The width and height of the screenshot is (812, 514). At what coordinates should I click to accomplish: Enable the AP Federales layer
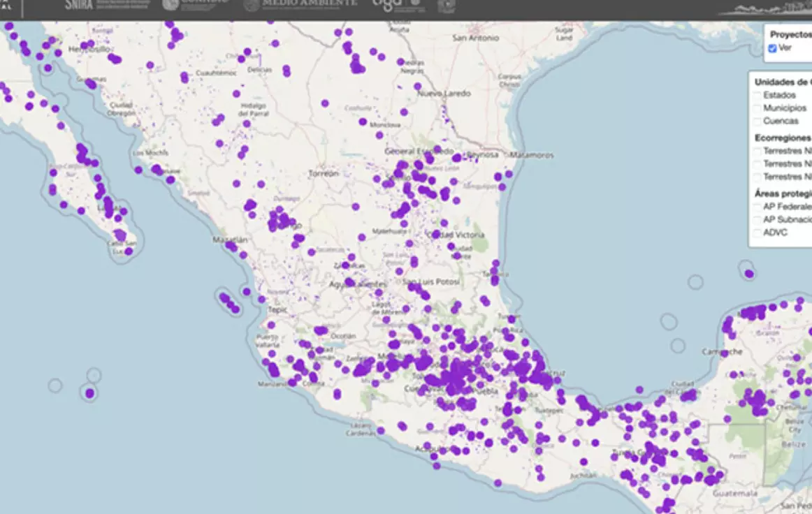click(757, 207)
